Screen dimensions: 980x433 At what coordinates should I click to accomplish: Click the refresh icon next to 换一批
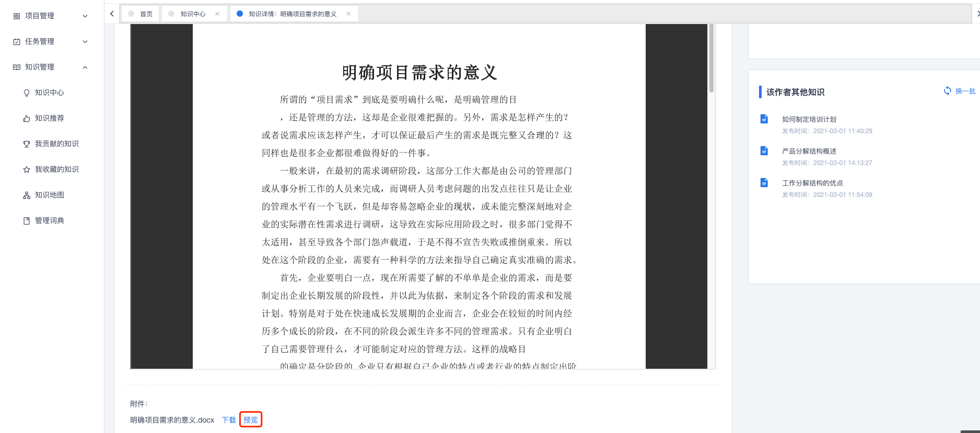[948, 91]
